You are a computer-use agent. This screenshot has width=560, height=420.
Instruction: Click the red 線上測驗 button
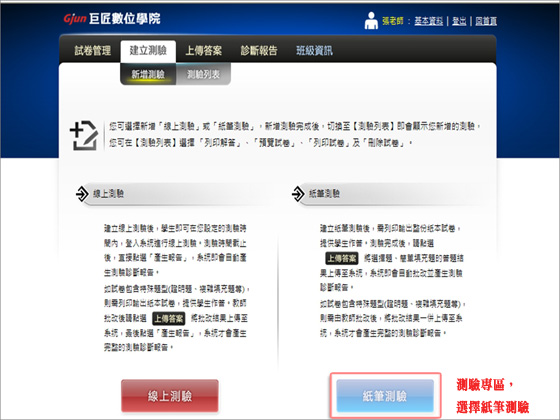pos(170,396)
